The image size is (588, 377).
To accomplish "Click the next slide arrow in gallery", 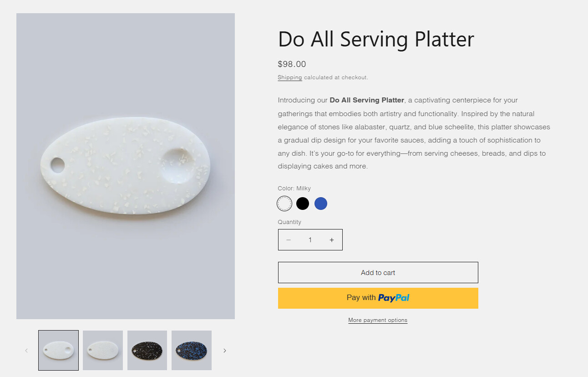I will click(x=224, y=351).
